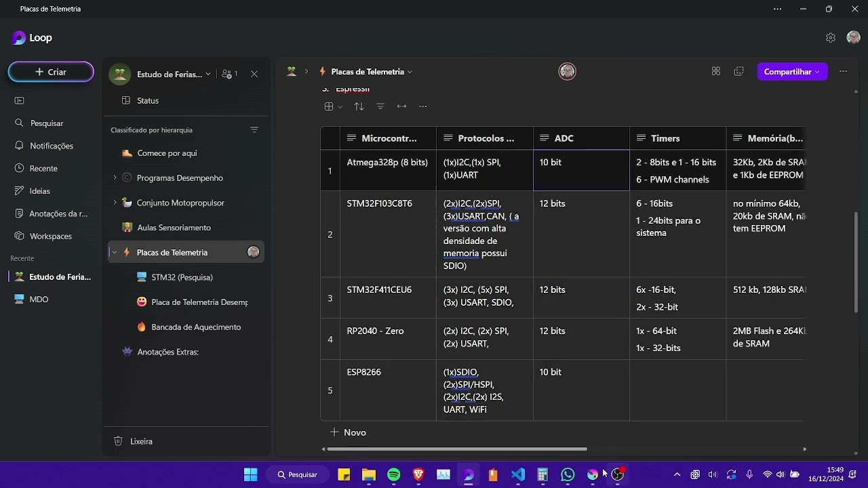Open Loop settings gear
The width and height of the screenshot is (868, 488).
[x=831, y=38]
